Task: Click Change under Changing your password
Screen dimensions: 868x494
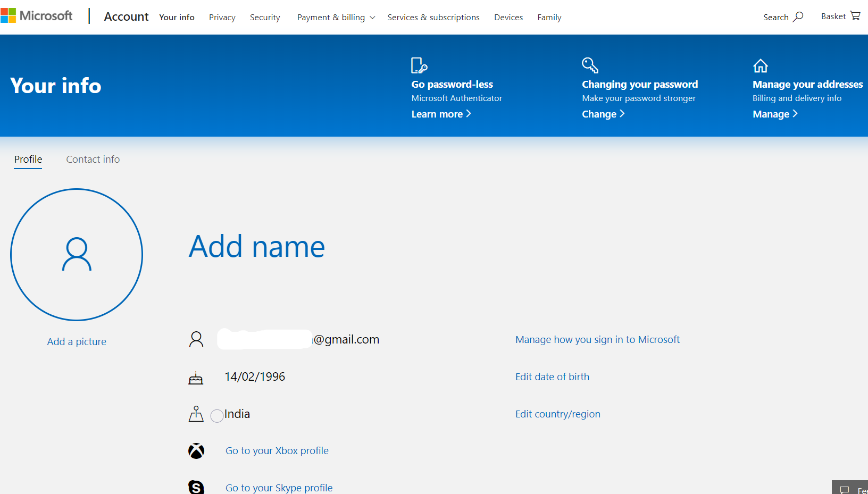Action: coord(603,114)
